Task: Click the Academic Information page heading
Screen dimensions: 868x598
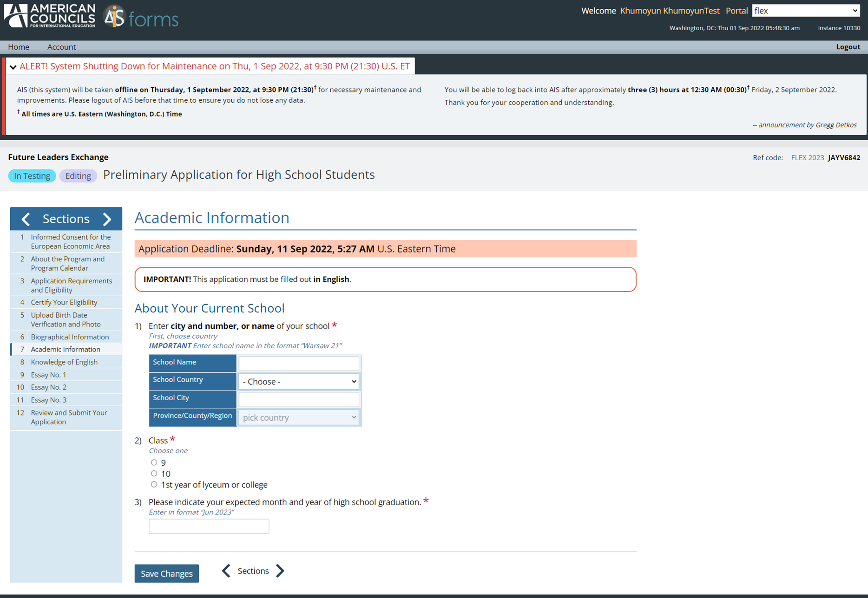Action: [x=212, y=217]
